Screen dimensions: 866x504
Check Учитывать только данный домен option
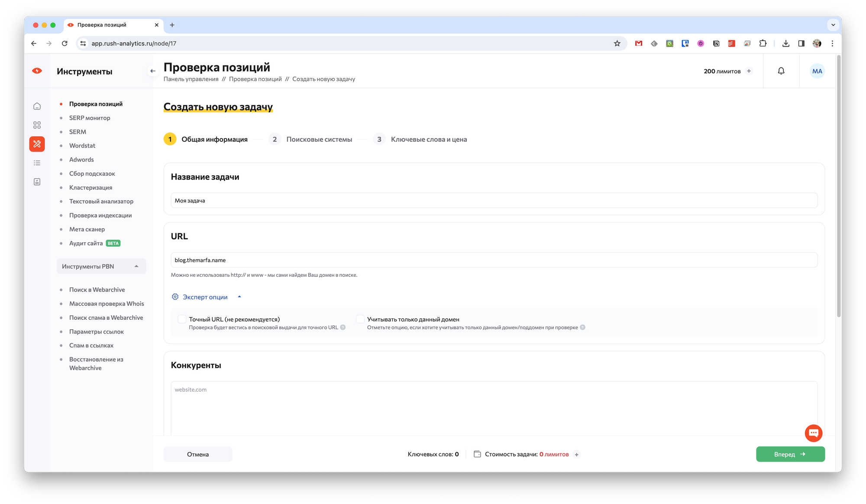coord(360,319)
